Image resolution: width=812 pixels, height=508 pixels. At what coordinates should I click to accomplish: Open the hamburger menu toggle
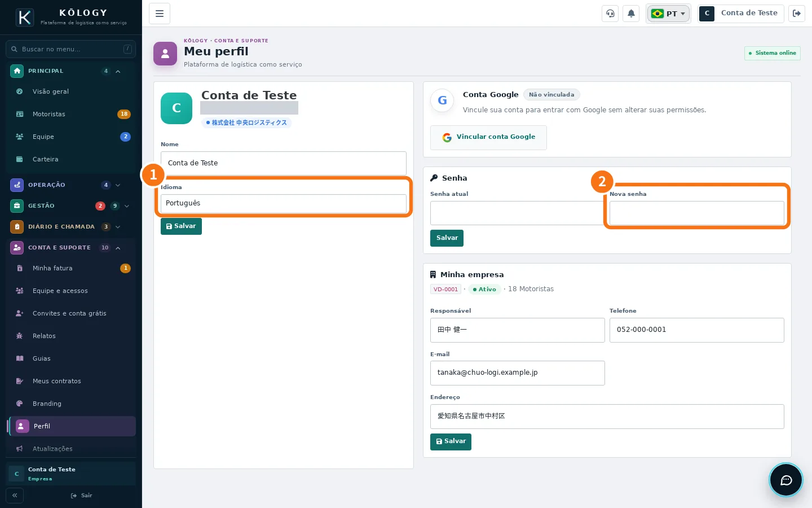pos(160,14)
